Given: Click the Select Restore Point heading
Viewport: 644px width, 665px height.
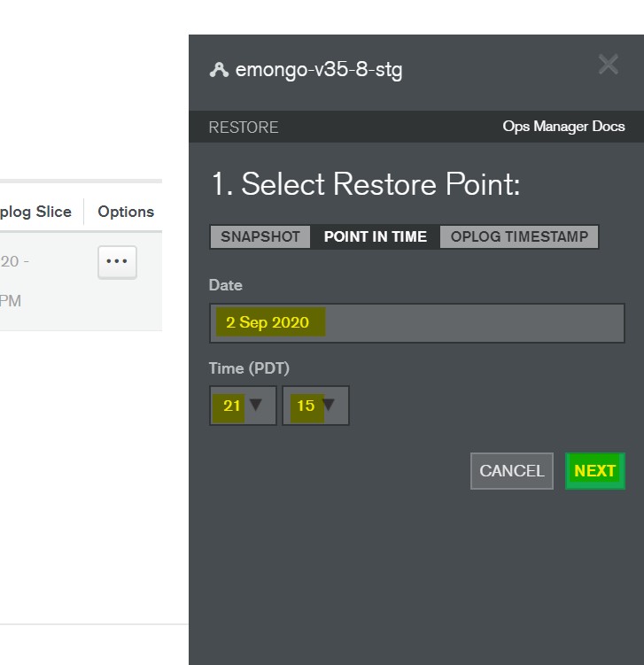Looking at the screenshot, I should click(365, 185).
